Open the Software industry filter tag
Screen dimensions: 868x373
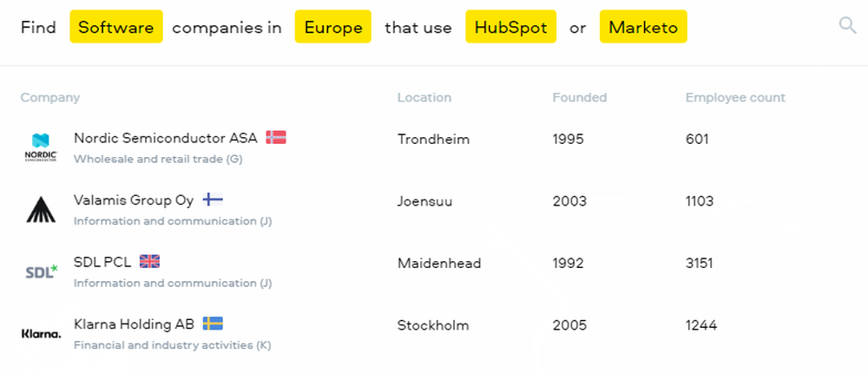[116, 27]
